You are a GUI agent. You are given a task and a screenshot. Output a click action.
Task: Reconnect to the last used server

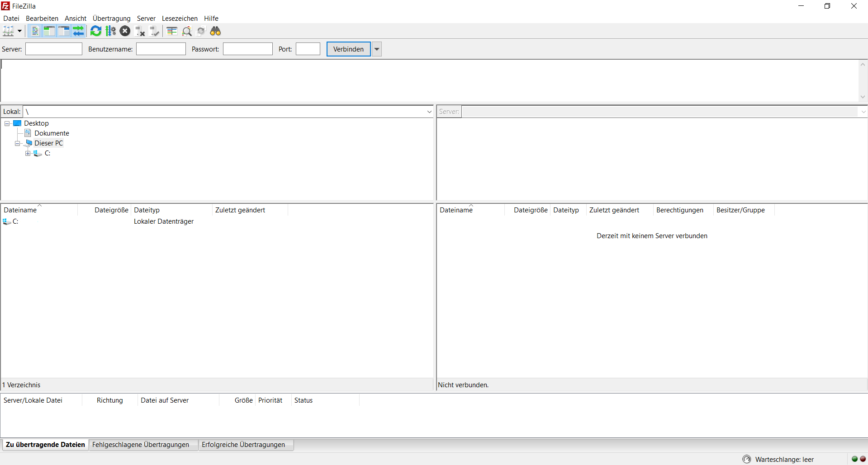pyautogui.click(x=155, y=31)
